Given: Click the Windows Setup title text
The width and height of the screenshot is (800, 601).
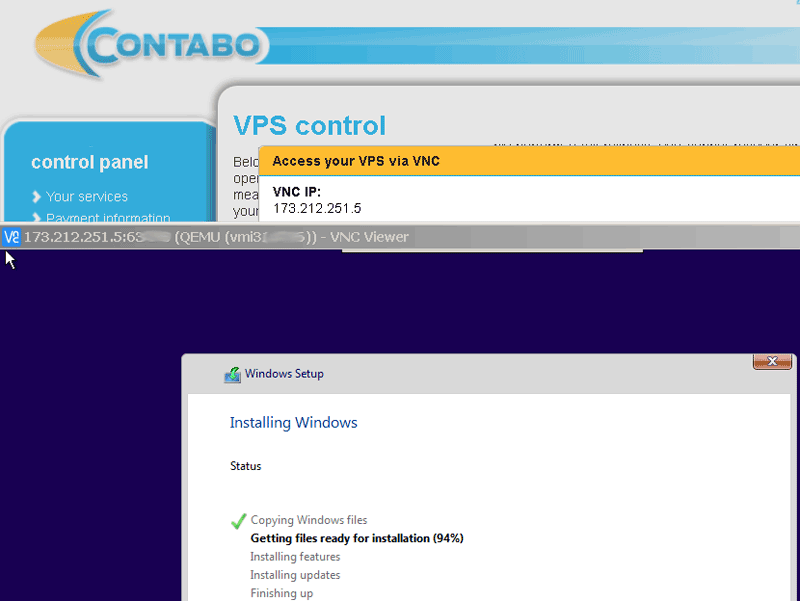Looking at the screenshot, I should 284,374.
